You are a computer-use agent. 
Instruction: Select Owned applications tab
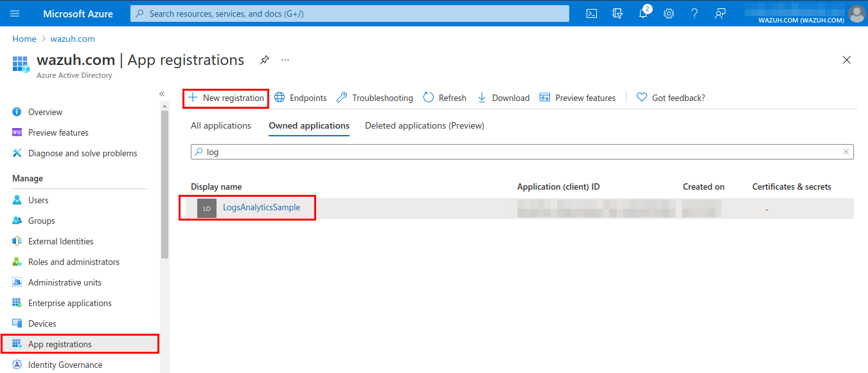(x=309, y=125)
